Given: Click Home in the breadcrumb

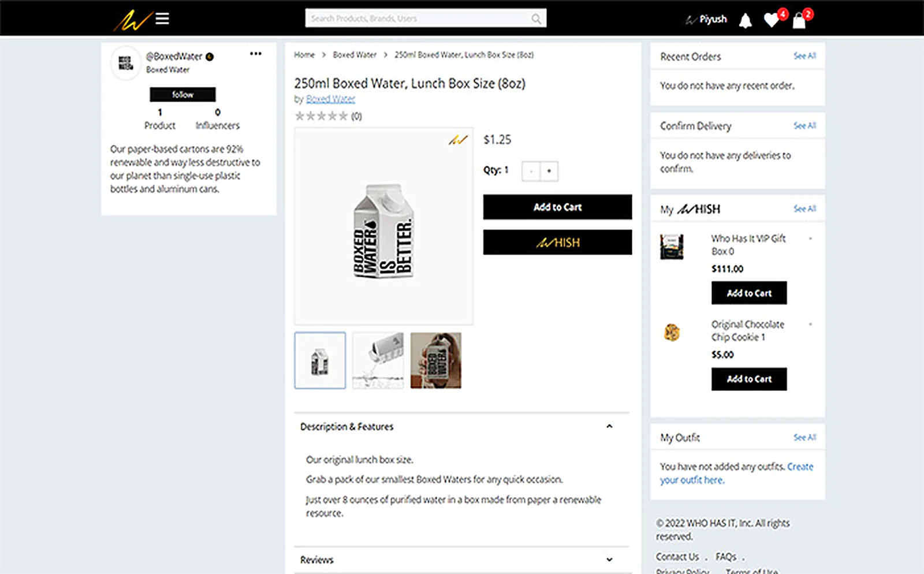Looking at the screenshot, I should click(x=304, y=55).
